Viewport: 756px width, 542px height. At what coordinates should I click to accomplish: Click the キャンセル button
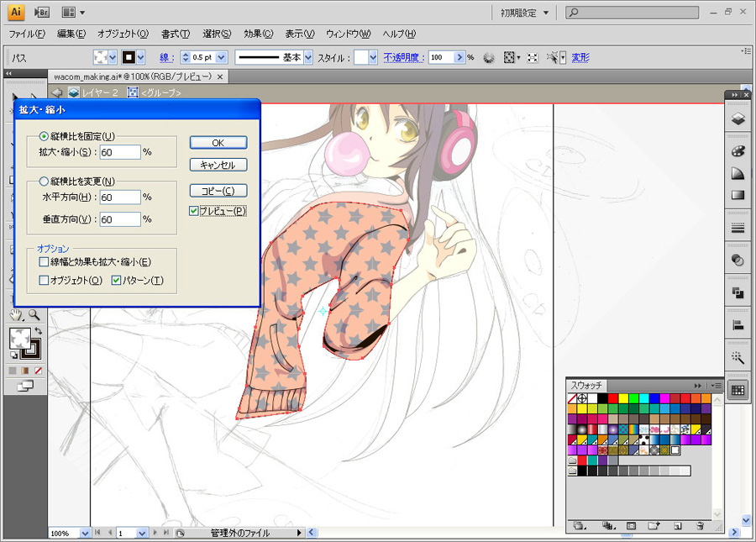pos(218,165)
